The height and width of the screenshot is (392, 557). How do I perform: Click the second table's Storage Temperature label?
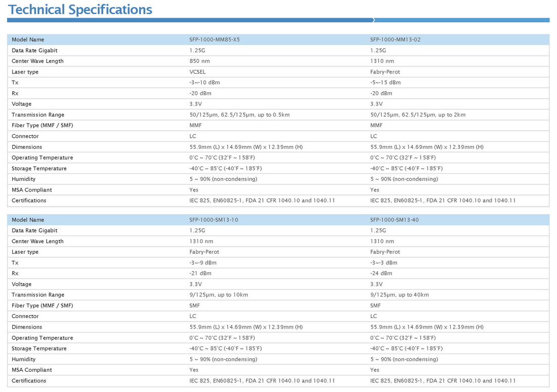(x=39, y=348)
